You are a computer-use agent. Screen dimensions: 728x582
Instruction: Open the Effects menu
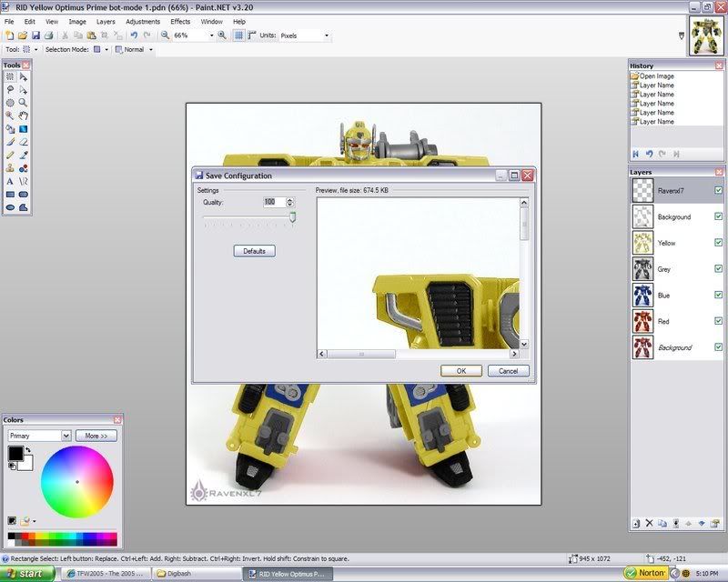click(180, 22)
